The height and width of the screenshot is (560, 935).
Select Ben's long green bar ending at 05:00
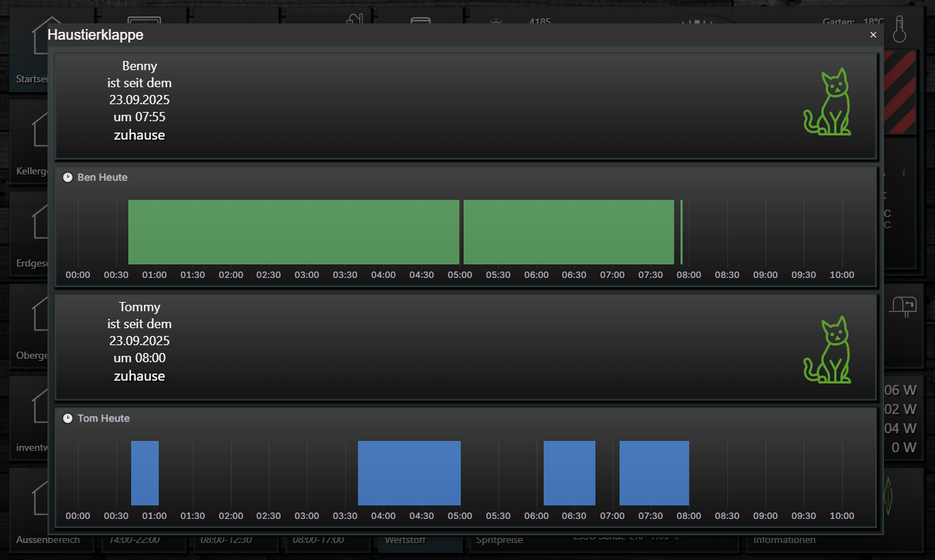(293, 232)
